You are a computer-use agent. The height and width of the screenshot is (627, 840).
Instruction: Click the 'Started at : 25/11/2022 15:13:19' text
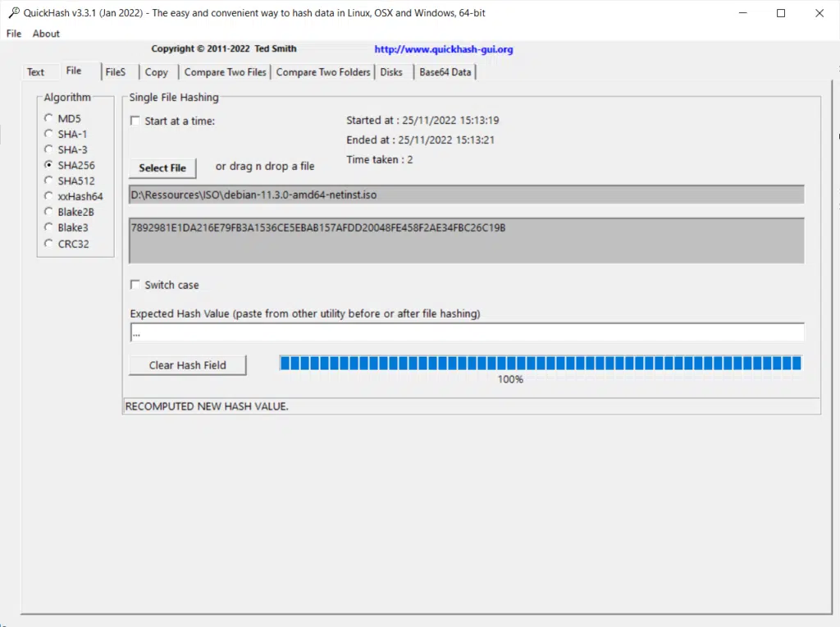(x=422, y=120)
